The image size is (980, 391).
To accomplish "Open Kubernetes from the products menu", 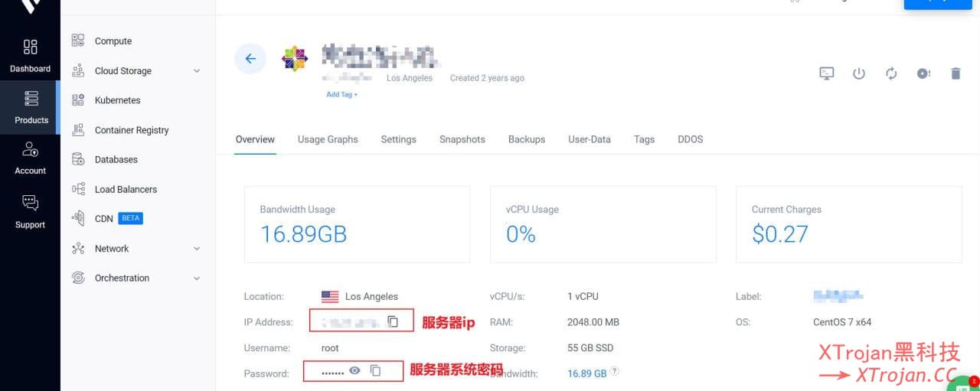I will pos(117,100).
